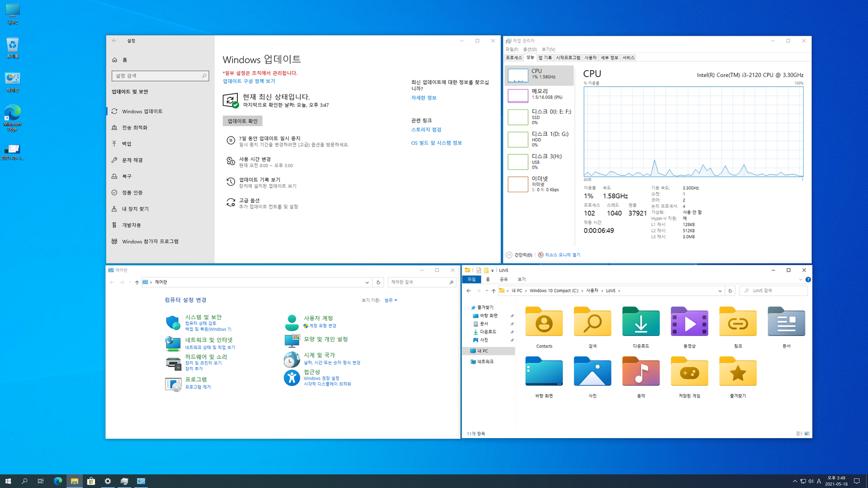Switch to the 시작프로그램 tab
The height and width of the screenshot is (488, 868).
[x=568, y=58]
